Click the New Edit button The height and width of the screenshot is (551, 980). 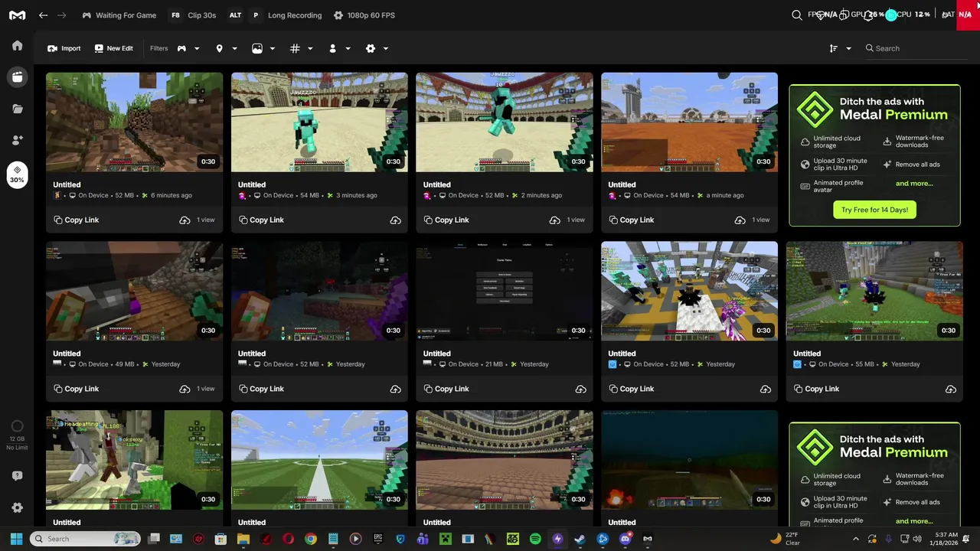pyautogui.click(x=113, y=48)
